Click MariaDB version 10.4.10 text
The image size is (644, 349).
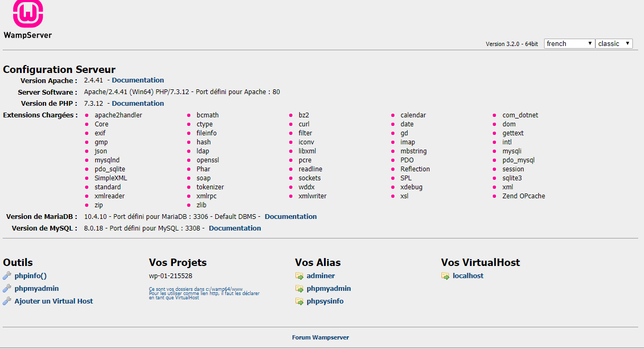coord(95,217)
